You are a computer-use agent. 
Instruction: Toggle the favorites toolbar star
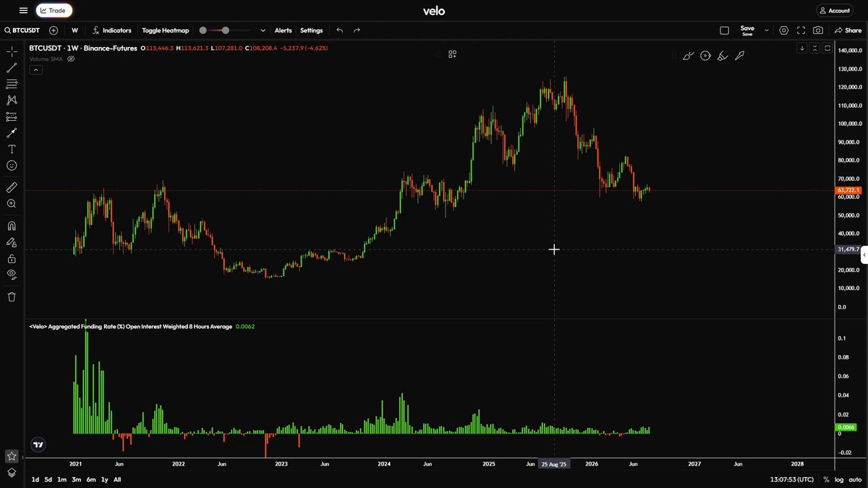(12, 456)
